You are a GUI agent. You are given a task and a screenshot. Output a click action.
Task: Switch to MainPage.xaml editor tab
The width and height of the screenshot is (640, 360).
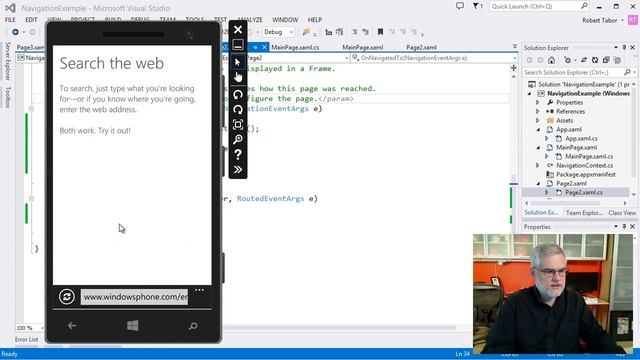[x=362, y=47]
